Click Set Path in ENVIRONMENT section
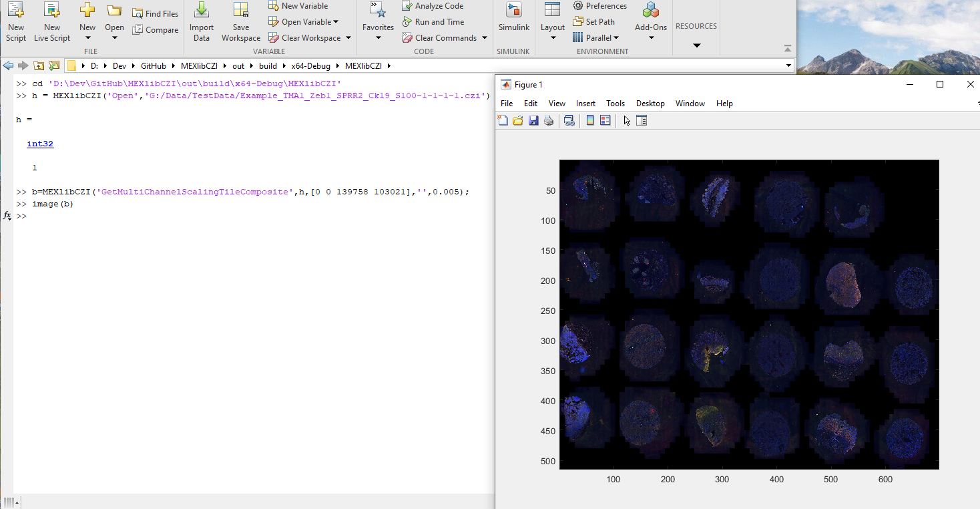This screenshot has height=509, width=980. tap(593, 22)
